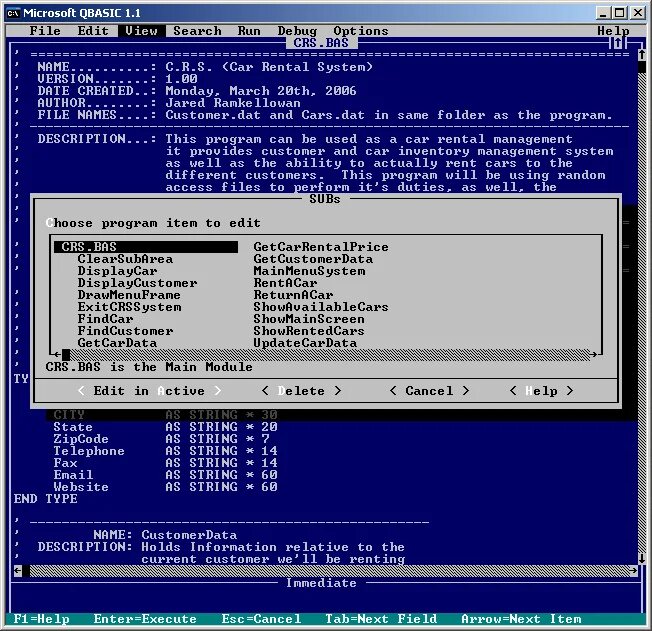Click Enter=Execute in the status bar
Screen dimensions: 652x631
145,619
